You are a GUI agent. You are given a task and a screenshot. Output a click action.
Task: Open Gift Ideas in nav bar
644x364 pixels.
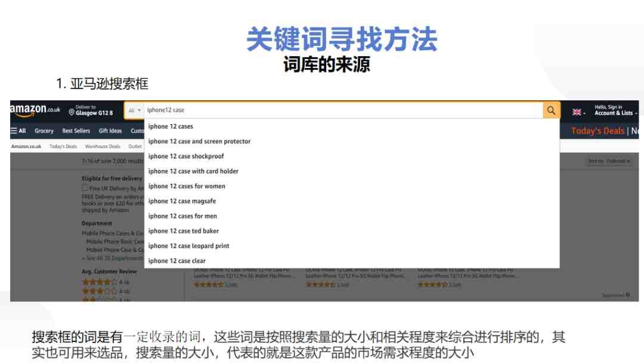(110, 131)
